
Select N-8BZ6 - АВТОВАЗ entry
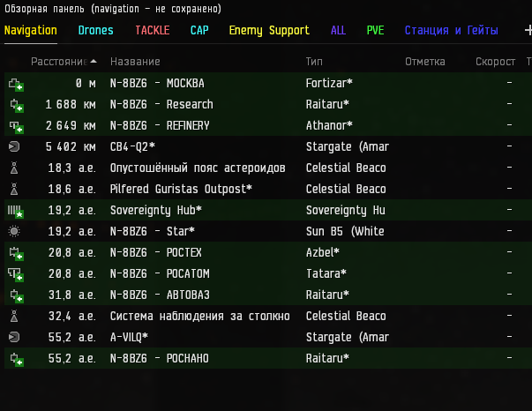160,295
